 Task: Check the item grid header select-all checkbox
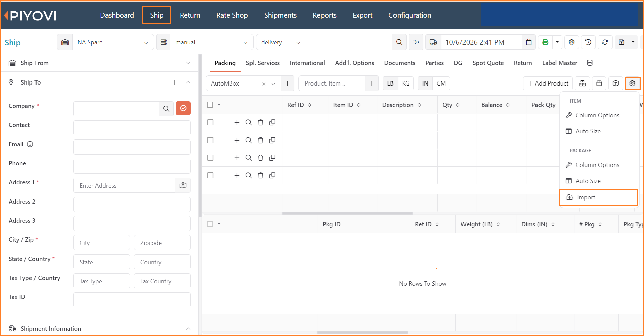[210, 105]
